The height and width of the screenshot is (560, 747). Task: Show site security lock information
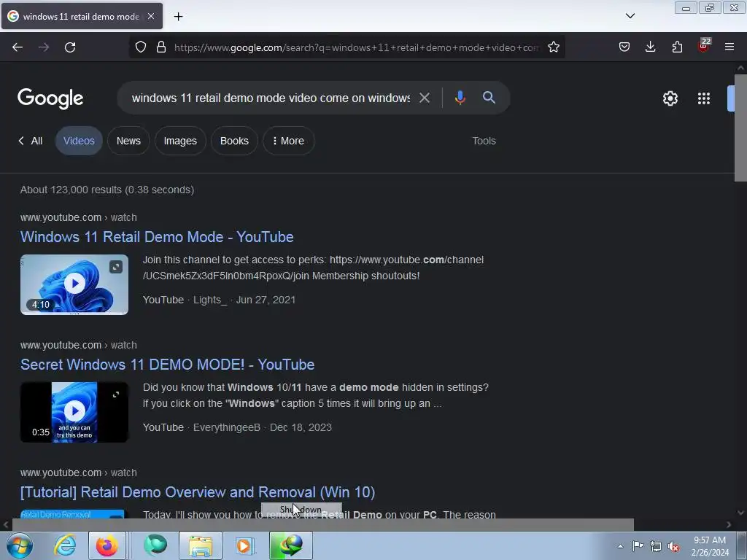[x=161, y=47]
